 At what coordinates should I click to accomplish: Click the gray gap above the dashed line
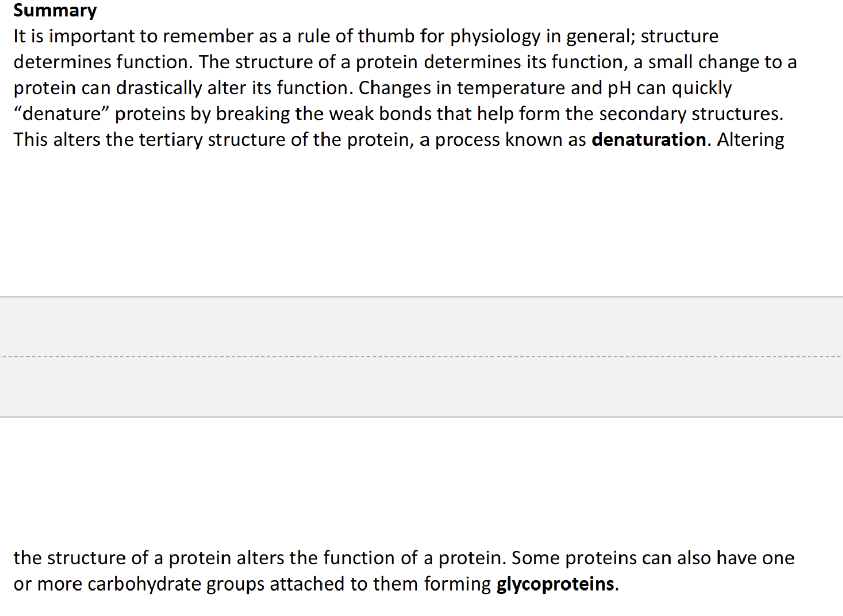(422, 327)
